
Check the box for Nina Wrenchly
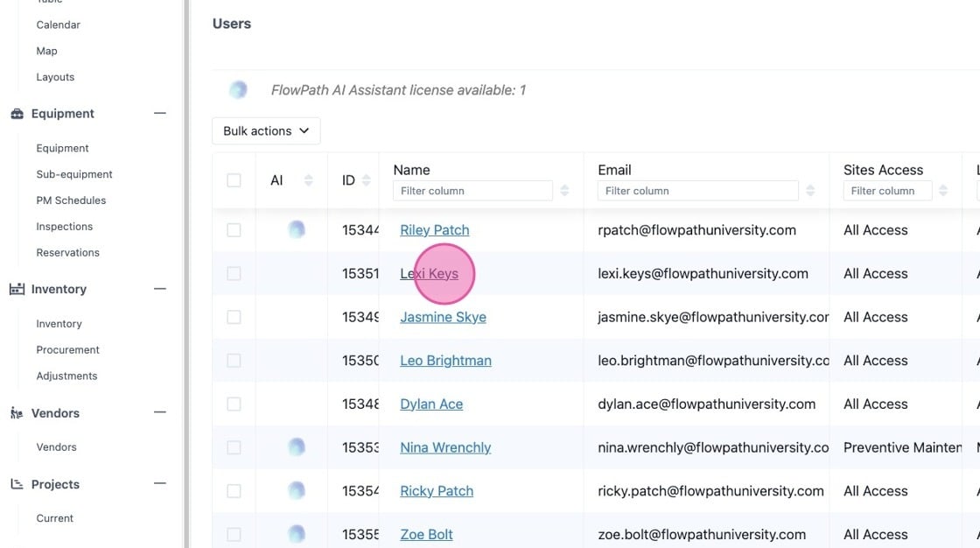tap(234, 447)
